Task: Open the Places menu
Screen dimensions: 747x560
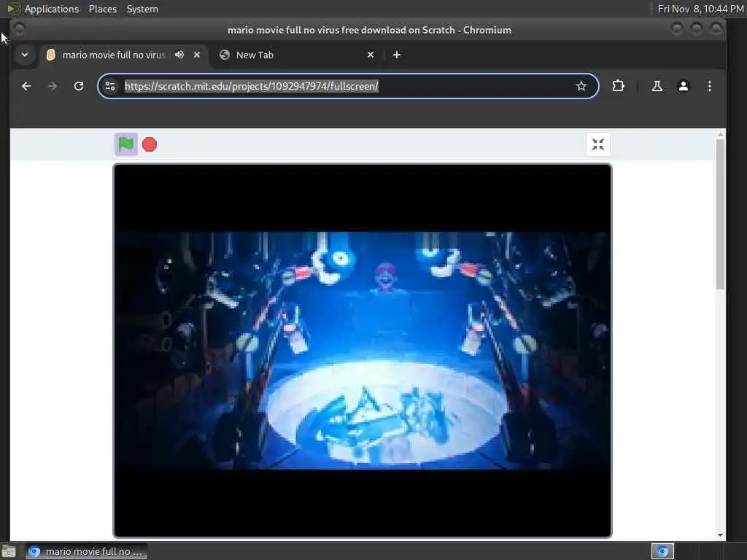Action: tap(102, 9)
